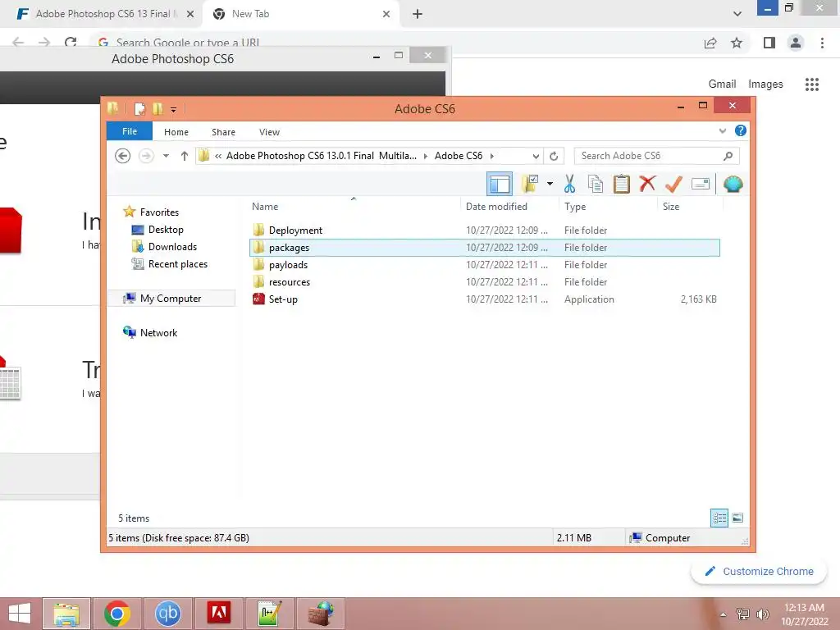Viewport: 840px width, 630px height.
Task: Click the Adobe Photoshop CS6 13.0.1 breadcrumb
Action: (x=321, y=156)
